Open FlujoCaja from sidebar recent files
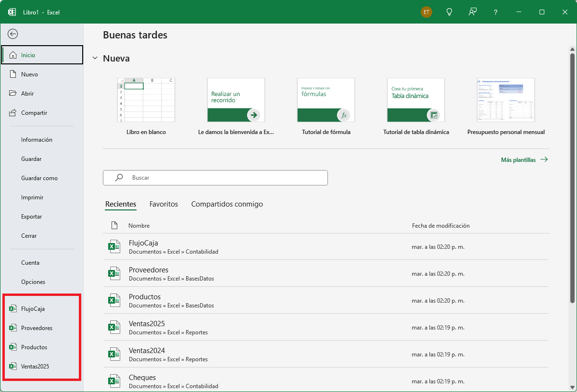 tap(42, 309)
